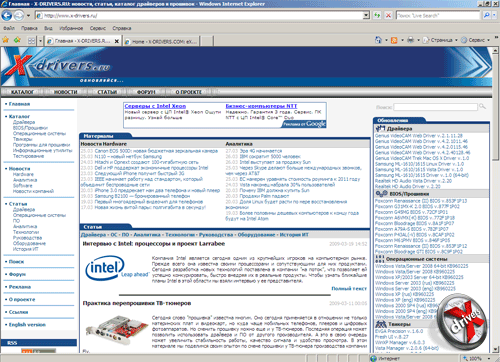The height and width of the screenshot is (362, 500).
Task: Click the Твикеры section icon
Action: [381, 324]
